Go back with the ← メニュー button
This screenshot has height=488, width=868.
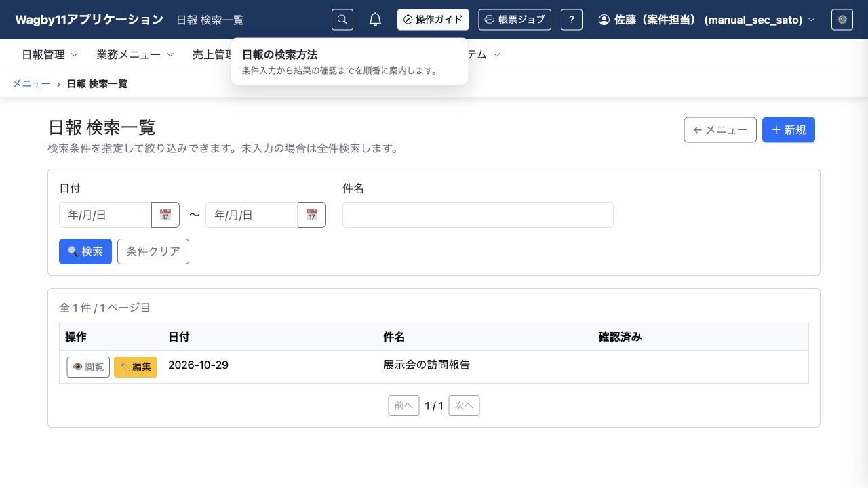point(720,130)
